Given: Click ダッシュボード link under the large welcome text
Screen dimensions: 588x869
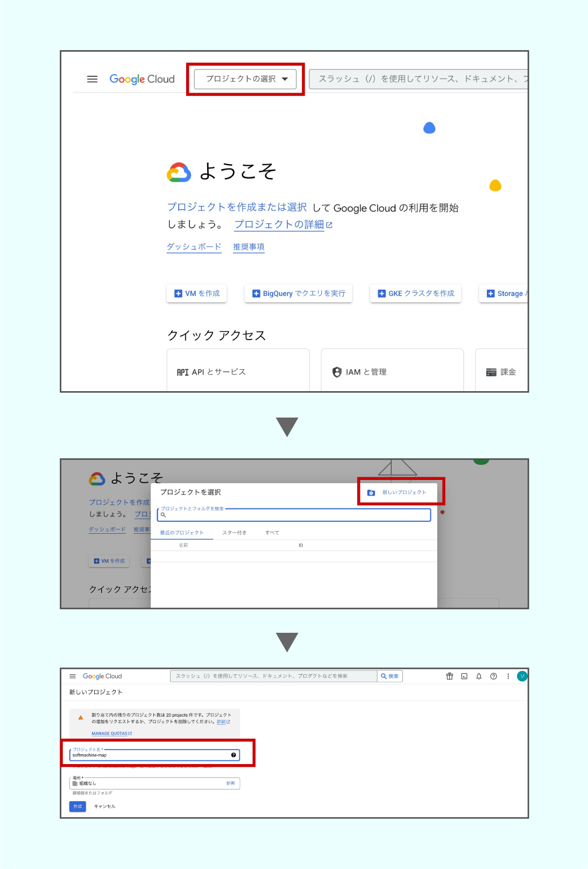Looking at the screenshot, I should tap(194, 247).
